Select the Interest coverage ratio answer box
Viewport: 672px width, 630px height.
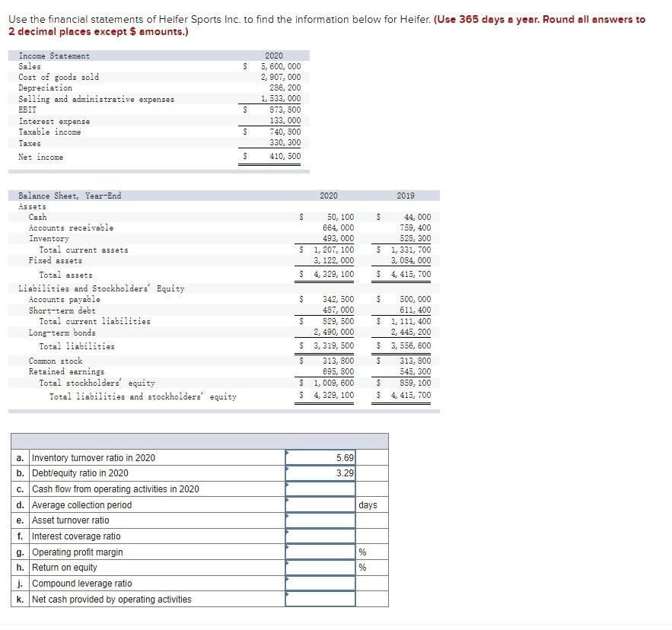(320, 534)
